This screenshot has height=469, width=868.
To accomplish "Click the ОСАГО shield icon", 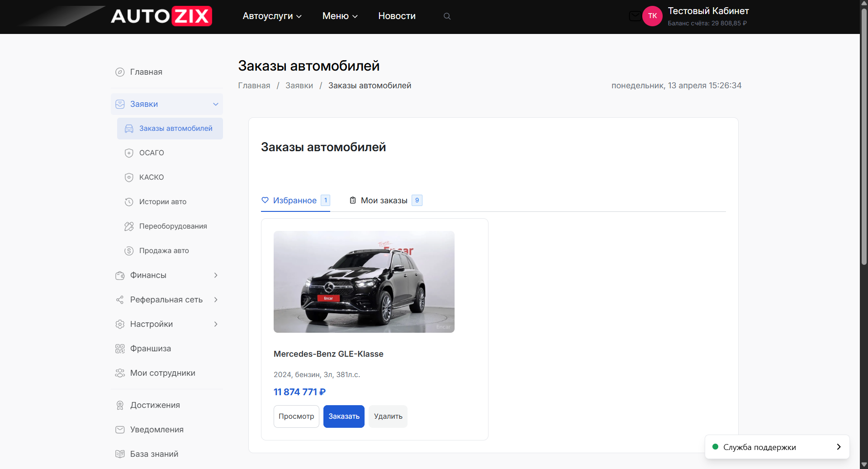I will [x=129, y=153].
